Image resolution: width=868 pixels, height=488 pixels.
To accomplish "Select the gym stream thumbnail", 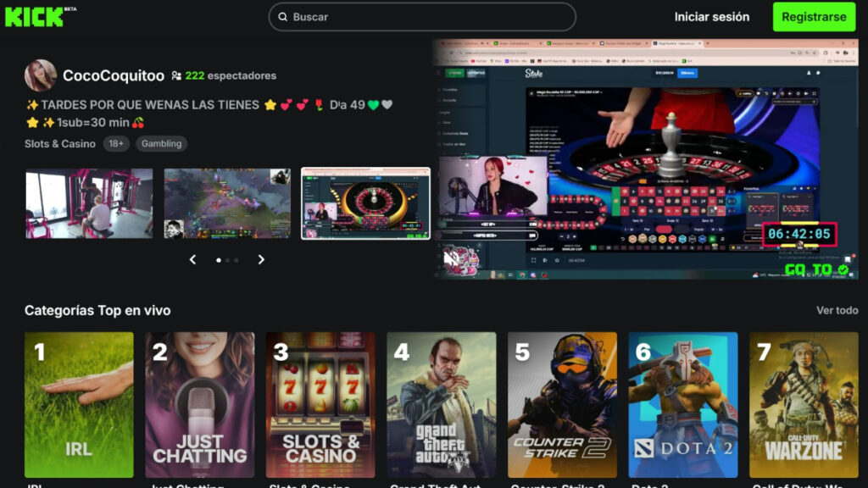I will click(x=89, y=203).
